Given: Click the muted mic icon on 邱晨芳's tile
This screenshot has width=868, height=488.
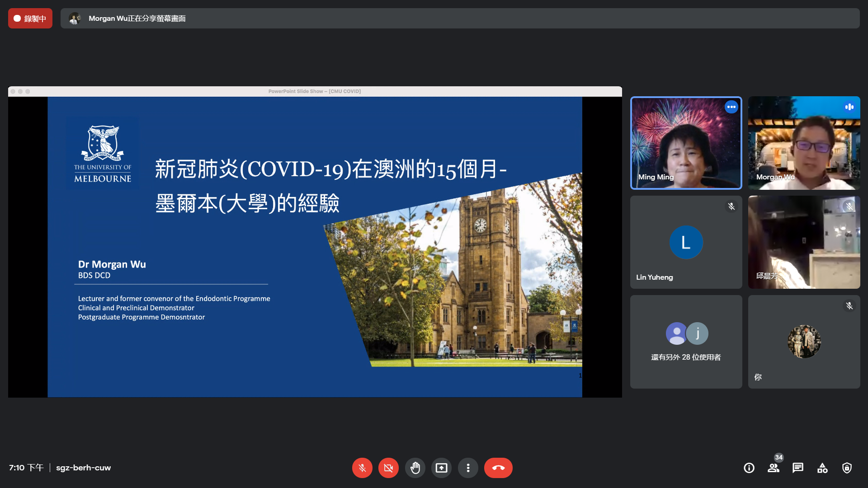Looking at the screenshot, I should click(849, 206).
